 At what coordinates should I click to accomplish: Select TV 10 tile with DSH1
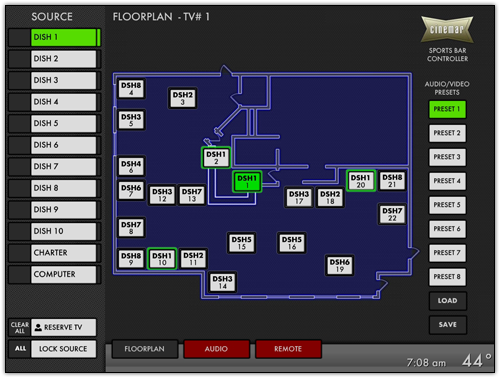[x=162, y=259]
